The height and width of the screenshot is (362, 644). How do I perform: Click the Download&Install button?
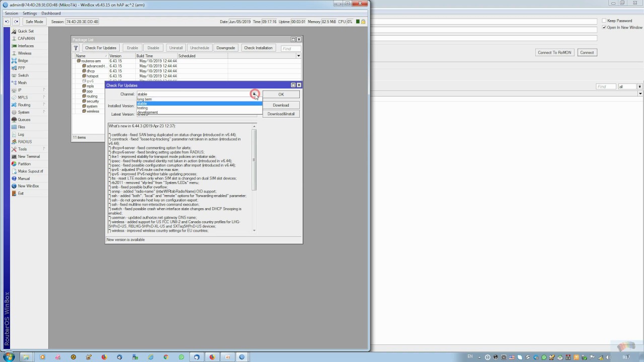(281, 114)
